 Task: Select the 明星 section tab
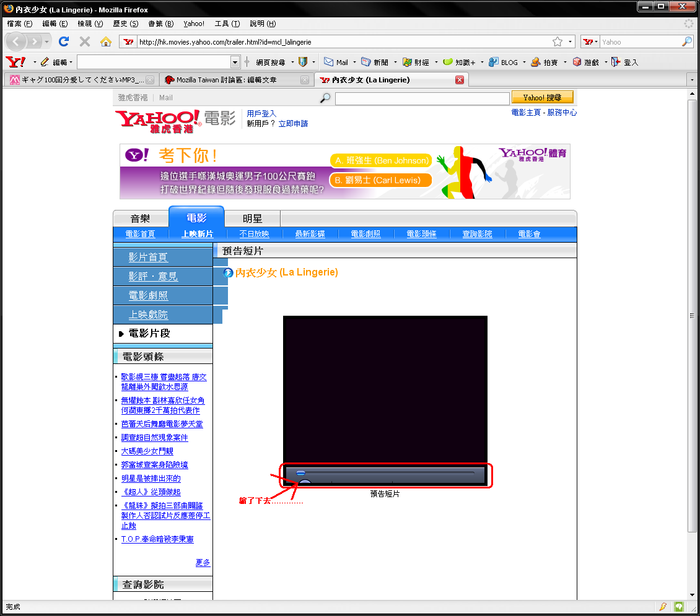[252, 219]
